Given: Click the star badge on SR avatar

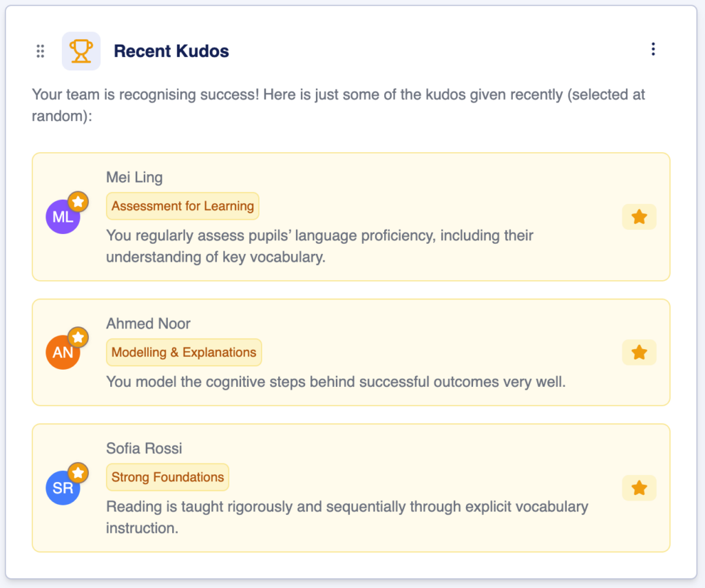Looking at the screenshot, I should pyautogui.click(x=78, y=473).
